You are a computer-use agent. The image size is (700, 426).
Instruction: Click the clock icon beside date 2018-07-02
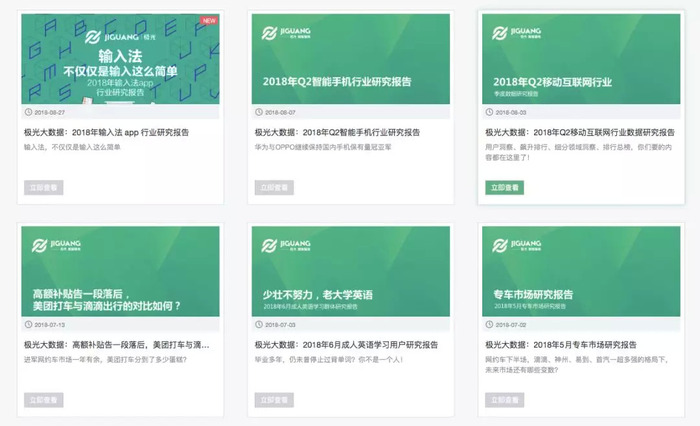[489, 325]
